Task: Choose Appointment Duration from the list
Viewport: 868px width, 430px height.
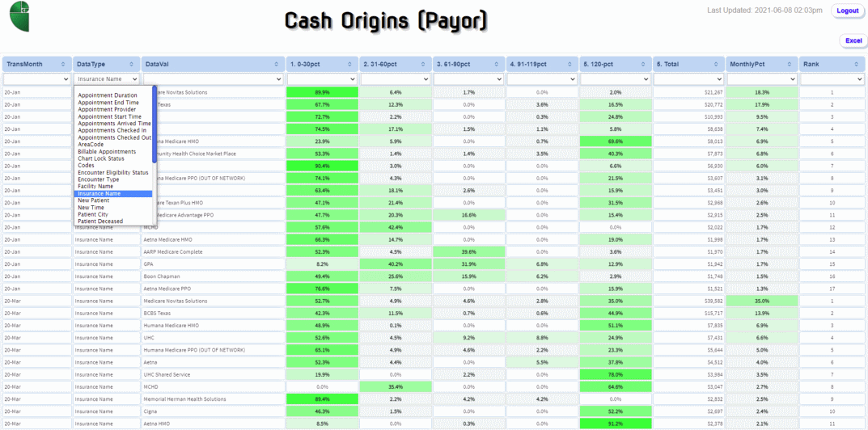Action: click(113, 95)
